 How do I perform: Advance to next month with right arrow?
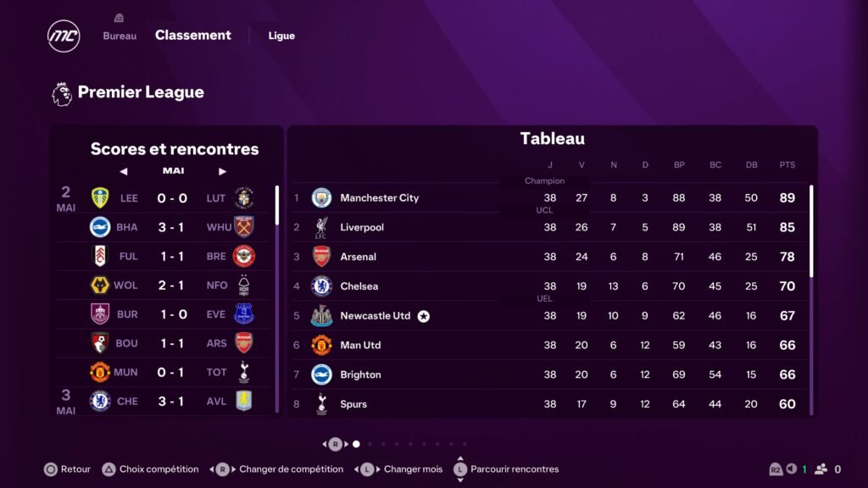(223, 171)
